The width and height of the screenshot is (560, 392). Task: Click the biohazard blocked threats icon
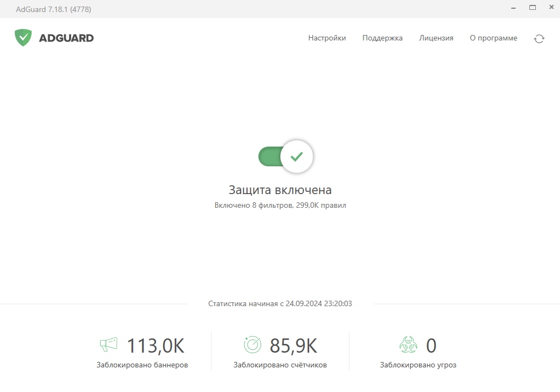tap(408, 344)
